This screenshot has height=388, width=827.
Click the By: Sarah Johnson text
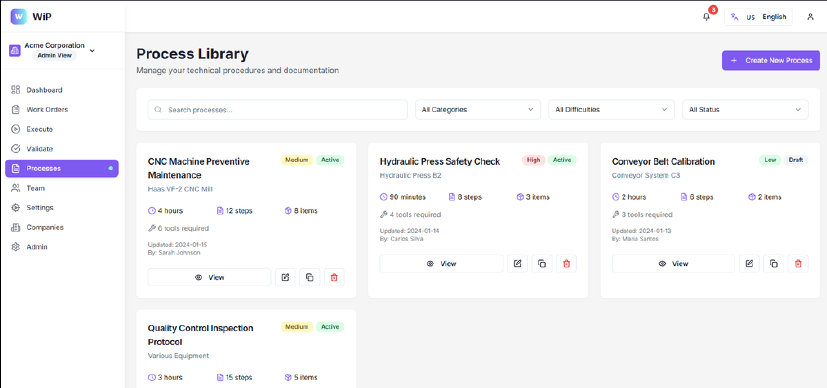[174, 253]
